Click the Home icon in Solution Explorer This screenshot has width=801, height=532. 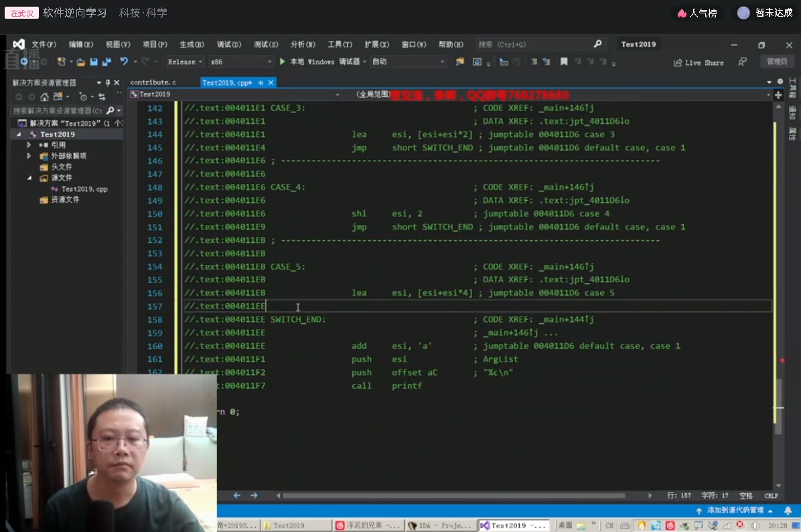click(x=44, y=96)
